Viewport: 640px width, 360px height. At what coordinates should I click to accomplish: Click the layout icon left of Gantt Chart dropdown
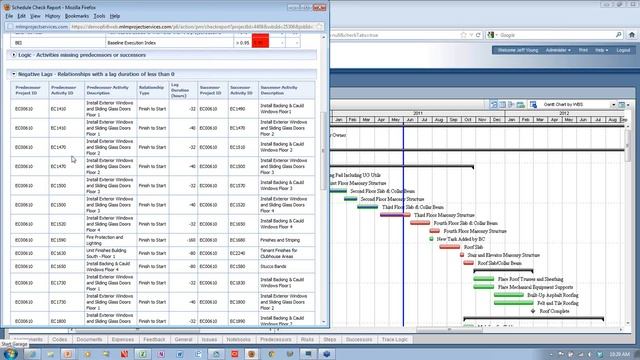click(x=533, y=105)
